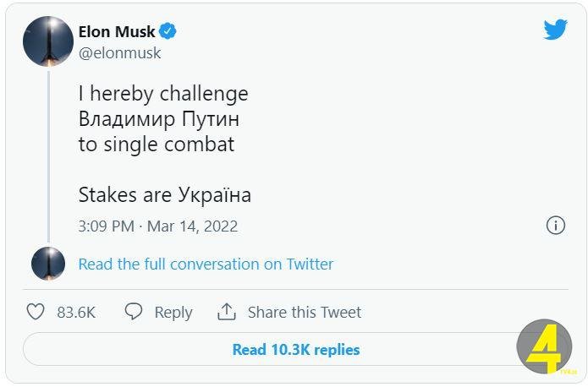Visit the @elonmusk handle
The width and height of the screenshot is (588, 387).
pyautogui.click(x=119, y=53)
